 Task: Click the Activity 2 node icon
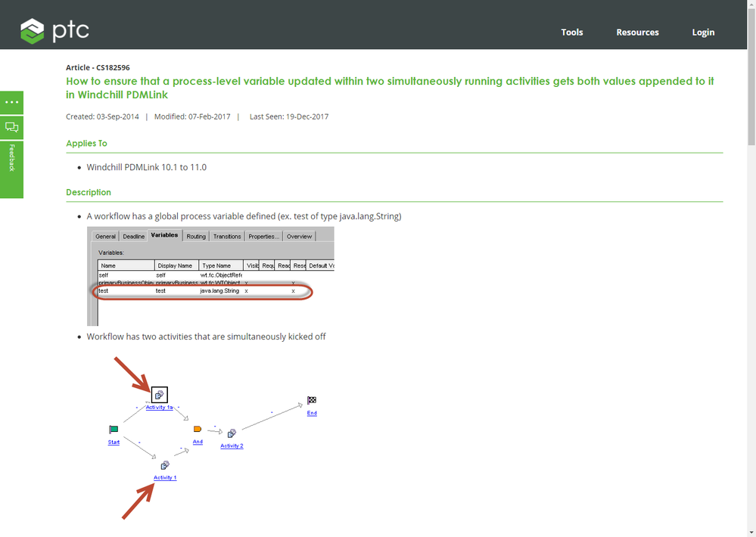[x=232, y=433]
